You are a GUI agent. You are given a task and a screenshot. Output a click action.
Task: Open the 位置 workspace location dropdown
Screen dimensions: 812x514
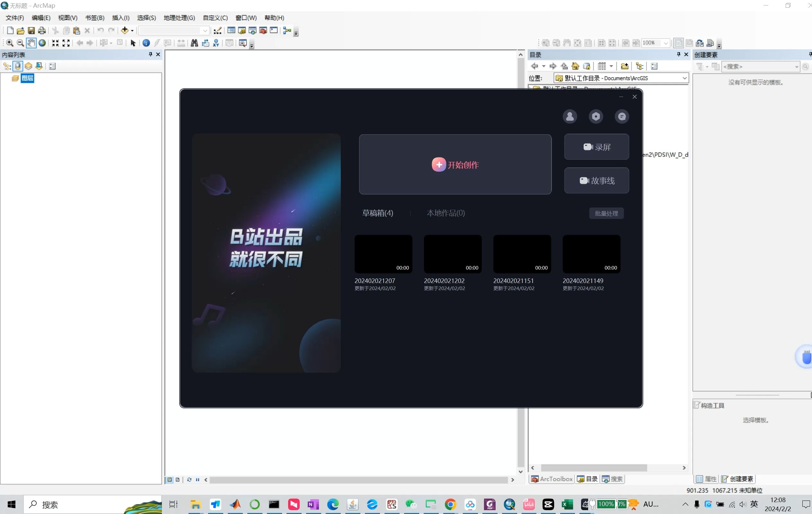tap(684, 78)
